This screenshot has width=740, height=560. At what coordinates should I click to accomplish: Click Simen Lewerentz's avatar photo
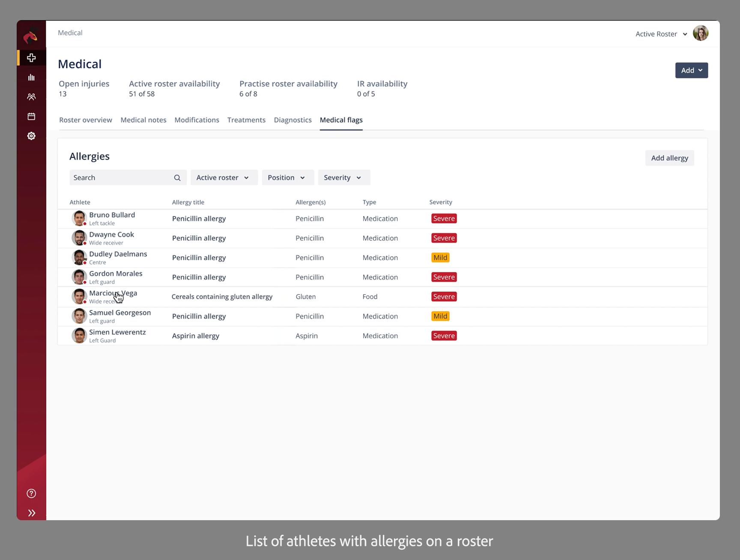tap(79, 336)
